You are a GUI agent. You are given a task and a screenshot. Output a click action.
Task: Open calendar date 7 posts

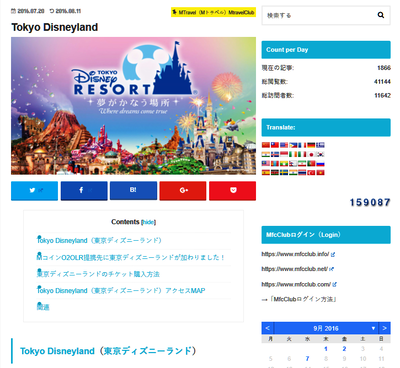pyautogui.click(x=307, y=359)
